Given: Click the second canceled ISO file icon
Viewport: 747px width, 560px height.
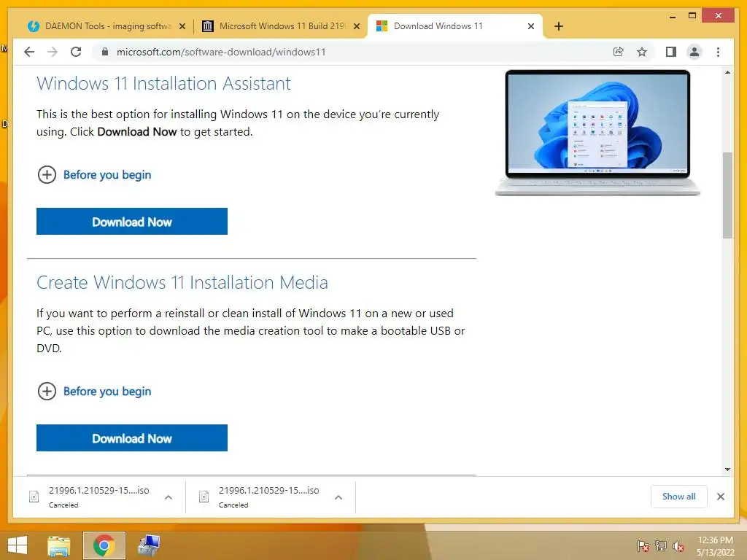Looking at the screenshot, I should click(204, 497).
